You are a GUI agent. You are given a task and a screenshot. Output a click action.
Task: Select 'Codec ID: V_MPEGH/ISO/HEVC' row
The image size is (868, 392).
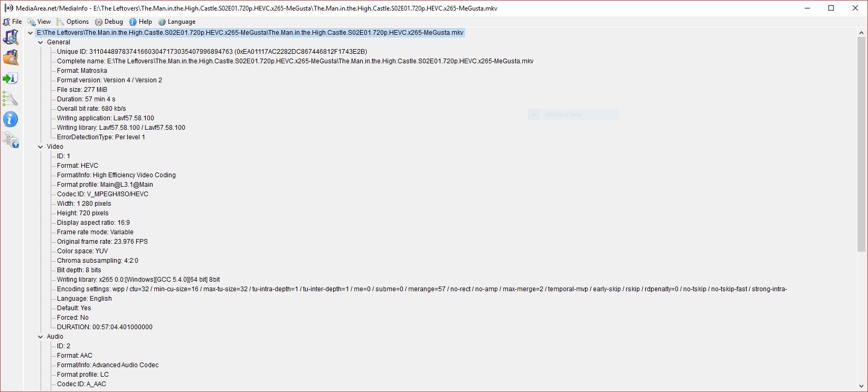[102, 194]
